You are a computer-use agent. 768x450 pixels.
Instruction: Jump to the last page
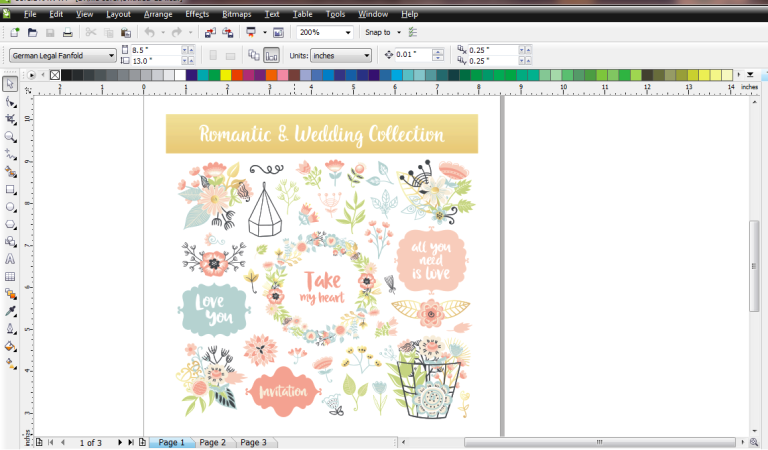point(131,442)
